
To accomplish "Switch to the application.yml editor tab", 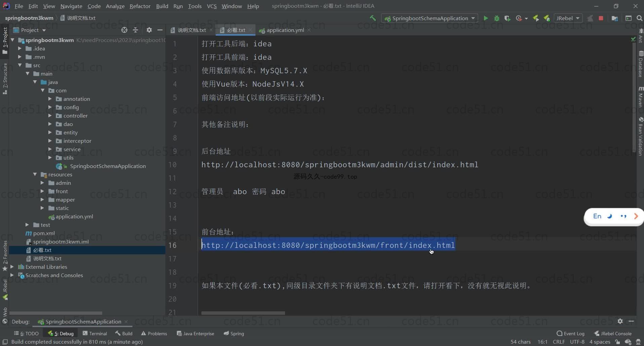I will click(285, 30).
